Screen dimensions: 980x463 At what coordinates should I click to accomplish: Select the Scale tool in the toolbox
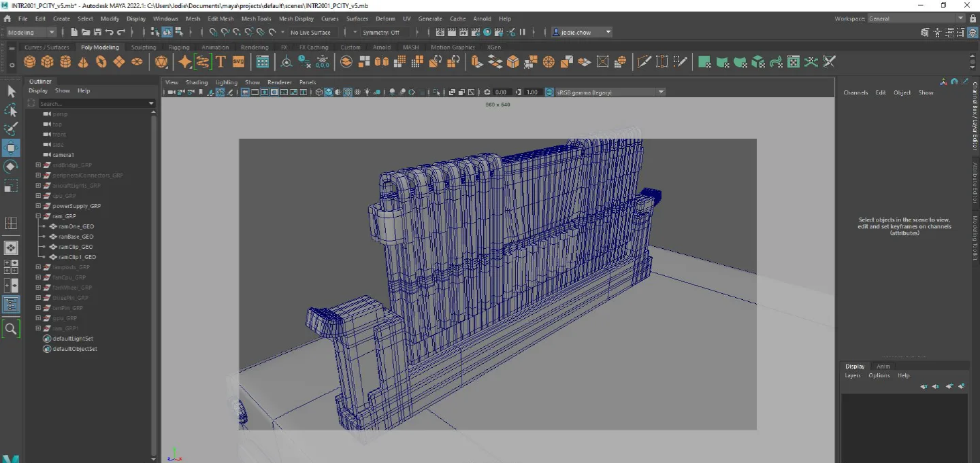pos(11,186)
